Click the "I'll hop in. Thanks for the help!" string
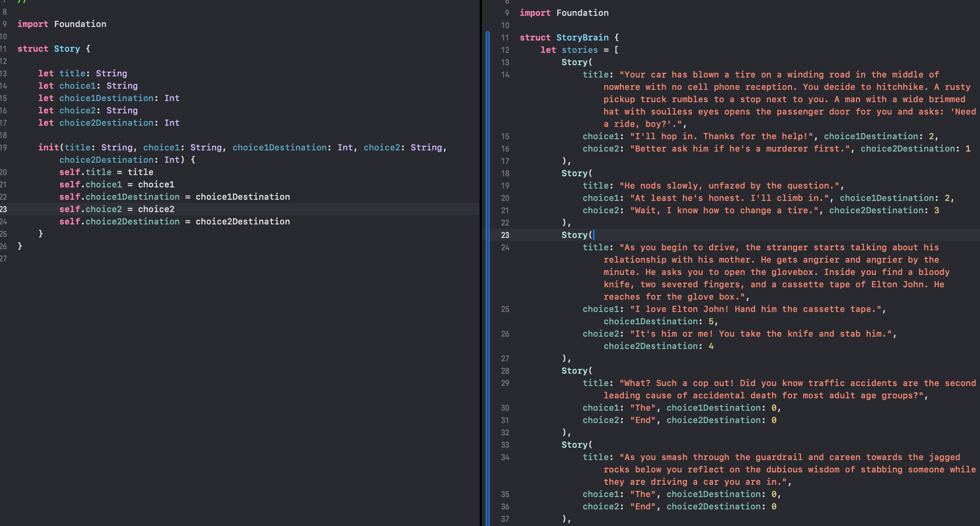980x526 pixels. [721, 136]
